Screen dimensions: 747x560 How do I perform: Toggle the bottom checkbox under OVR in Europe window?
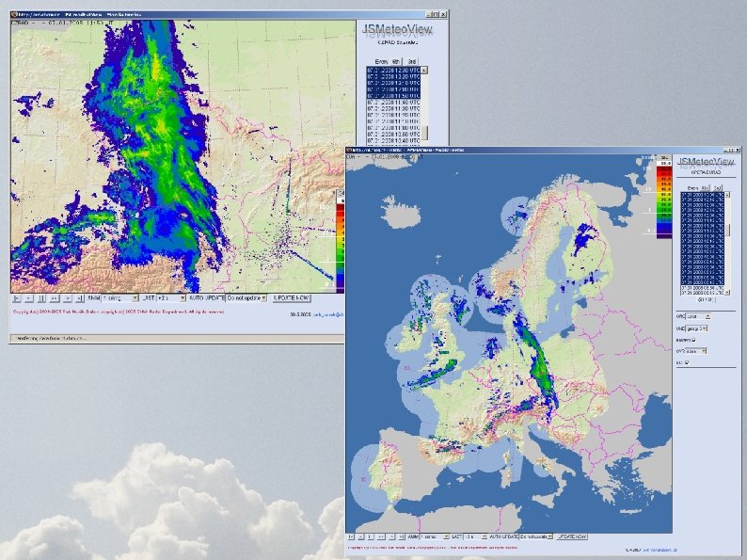(x=687, y=362)
